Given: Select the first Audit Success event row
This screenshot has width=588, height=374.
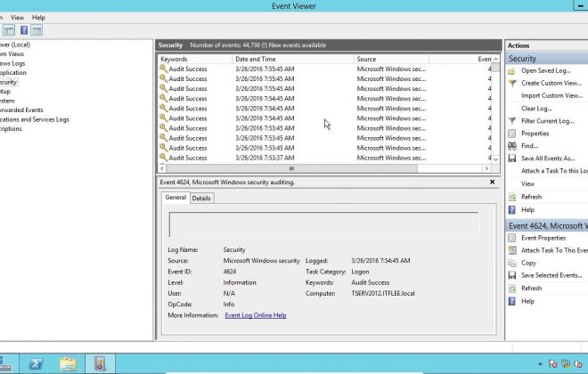Looking at the screenshot, I should pos(324,69).
